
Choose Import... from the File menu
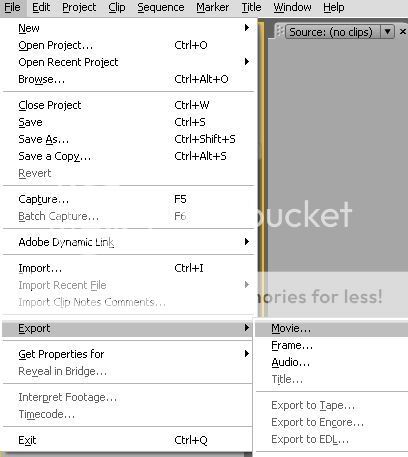click(129, 268)
